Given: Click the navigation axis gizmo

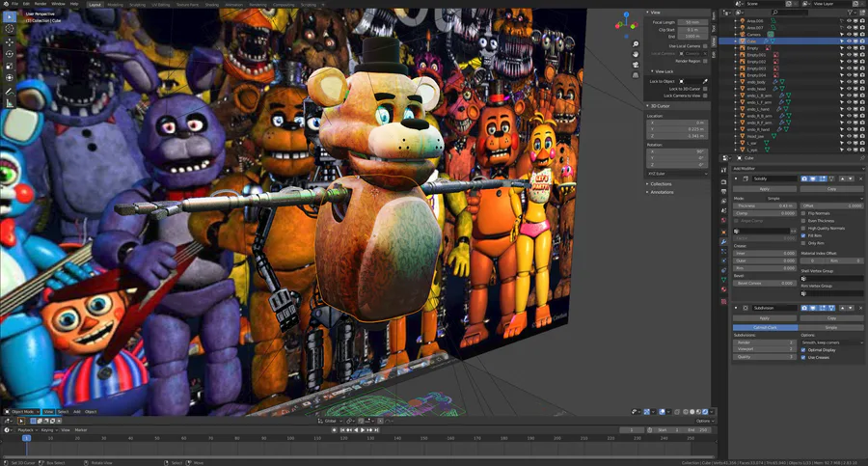Looking at the screenshot, I should [626, 24].
